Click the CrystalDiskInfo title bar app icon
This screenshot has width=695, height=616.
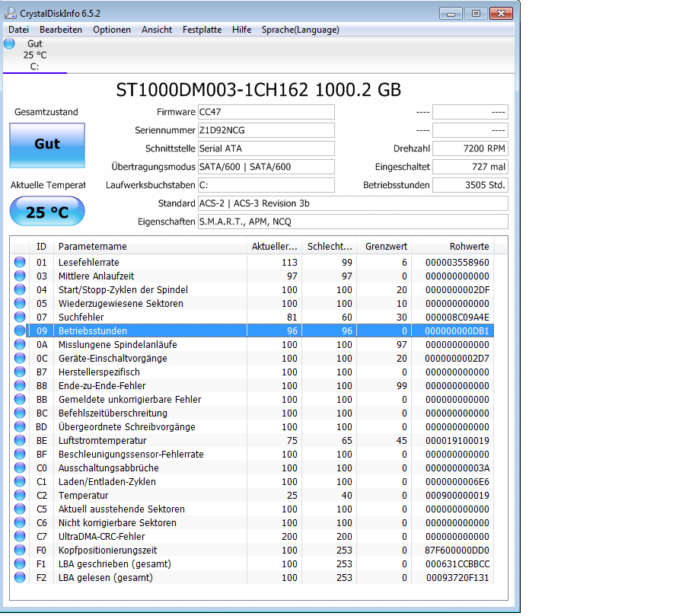(x=11, y=13)
